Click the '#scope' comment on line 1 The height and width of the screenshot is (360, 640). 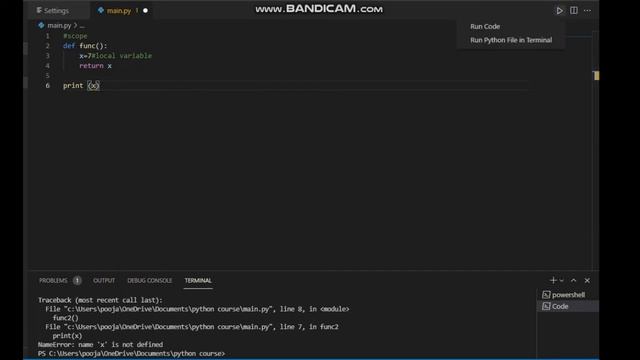(x=75, y=36)
